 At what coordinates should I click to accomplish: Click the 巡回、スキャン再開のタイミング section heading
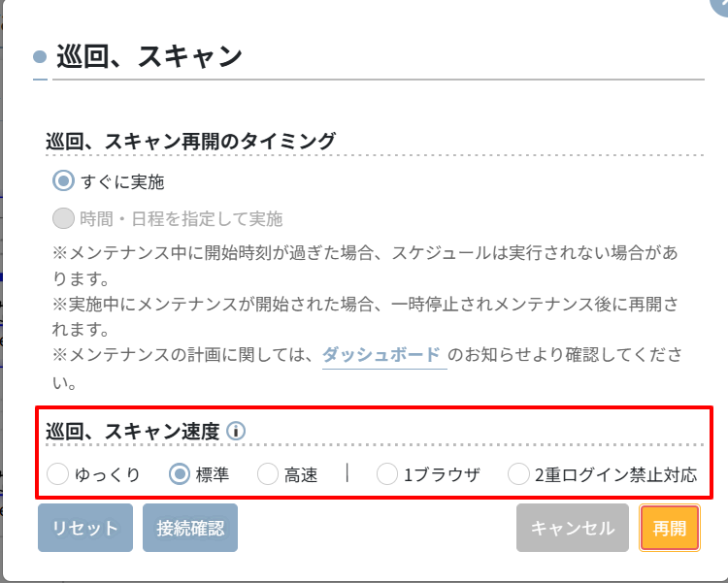[x=190, y=141]
